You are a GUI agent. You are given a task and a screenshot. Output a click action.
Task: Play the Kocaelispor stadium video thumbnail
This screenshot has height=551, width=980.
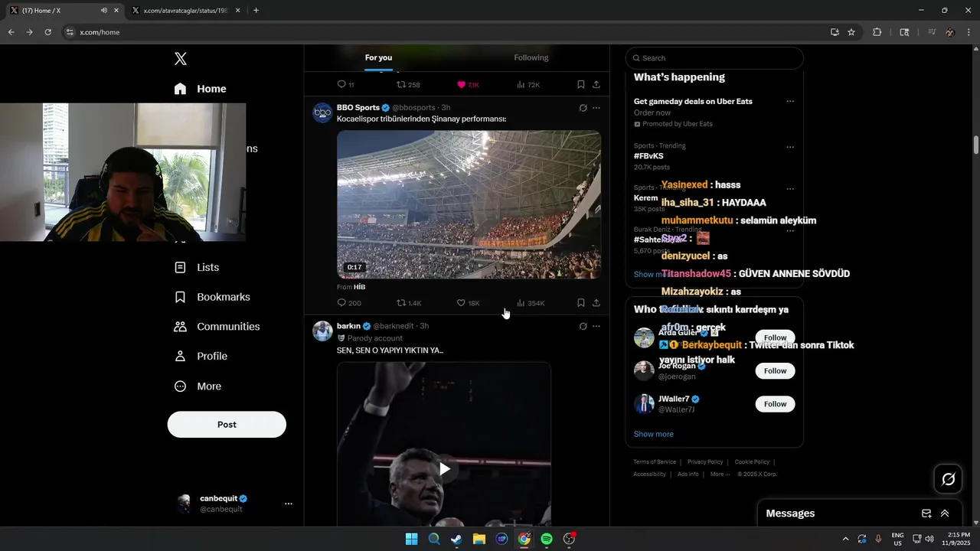click(469, 204)
